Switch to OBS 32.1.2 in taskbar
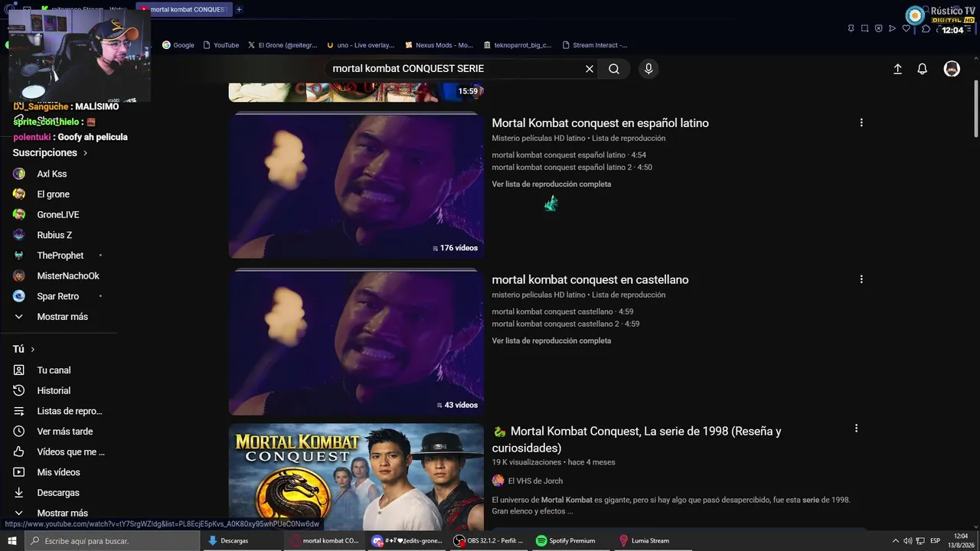This screenshot has width=980, height=551. (x=488, y=541)
